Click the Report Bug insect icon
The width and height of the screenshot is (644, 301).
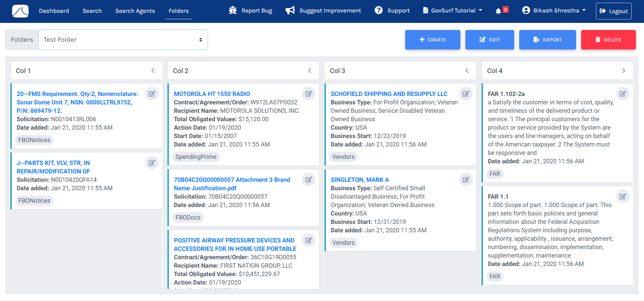coord(233,10)
